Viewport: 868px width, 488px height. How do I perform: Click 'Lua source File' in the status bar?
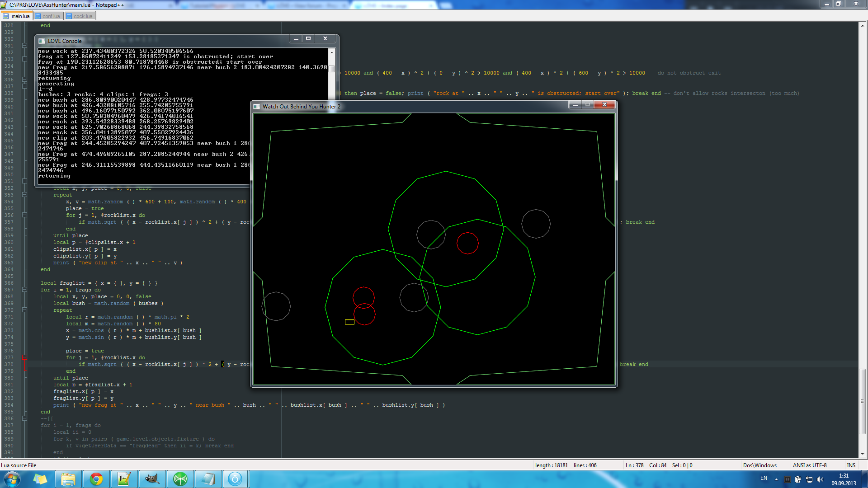tap(19, 465)
